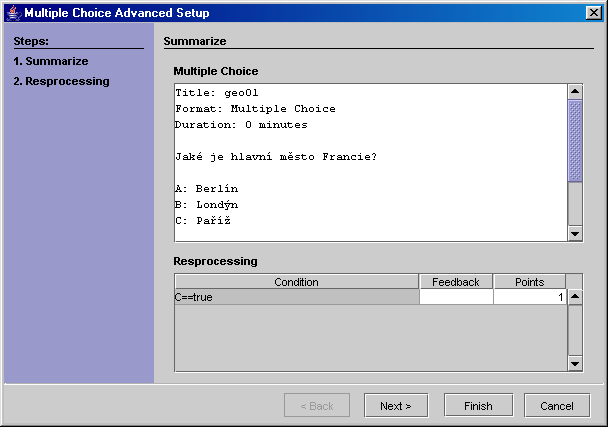Click the Resprocessing table's up scroll arrow
Viewport: 608px width, 427px height.
pyautogui.click(x=575, y=297)
